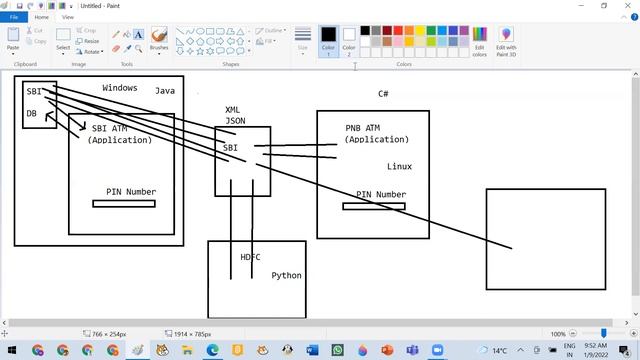The width and height of the screenshot is (640, 360).
Task: Click the Resize button
Action: tap(87, 41)
